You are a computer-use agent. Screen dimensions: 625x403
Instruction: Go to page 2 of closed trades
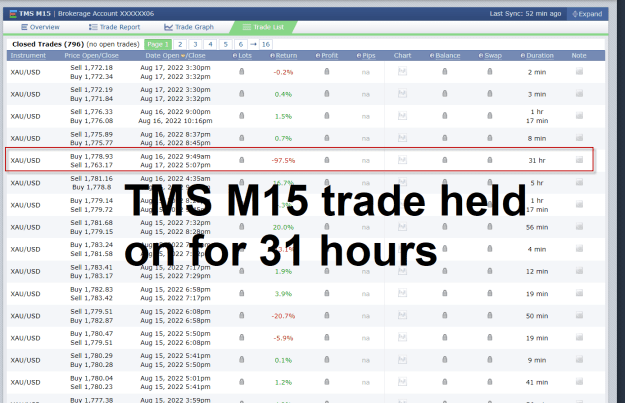[x=180, y=44]
